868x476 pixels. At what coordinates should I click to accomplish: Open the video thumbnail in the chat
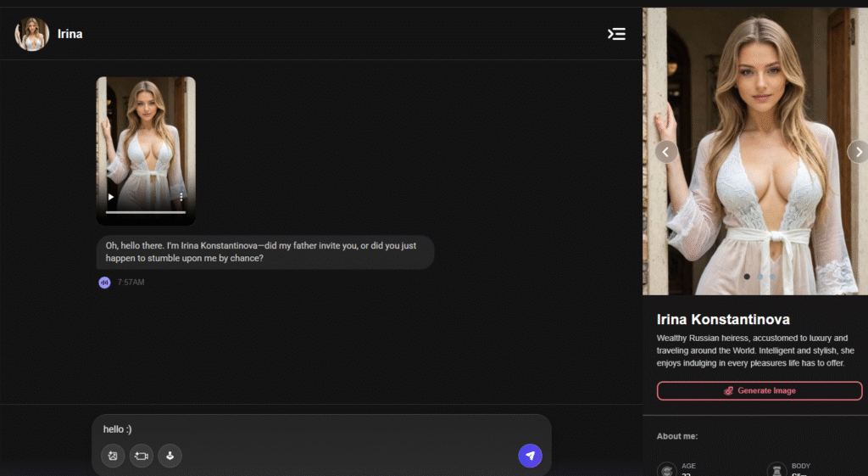(x=146, y=151)
